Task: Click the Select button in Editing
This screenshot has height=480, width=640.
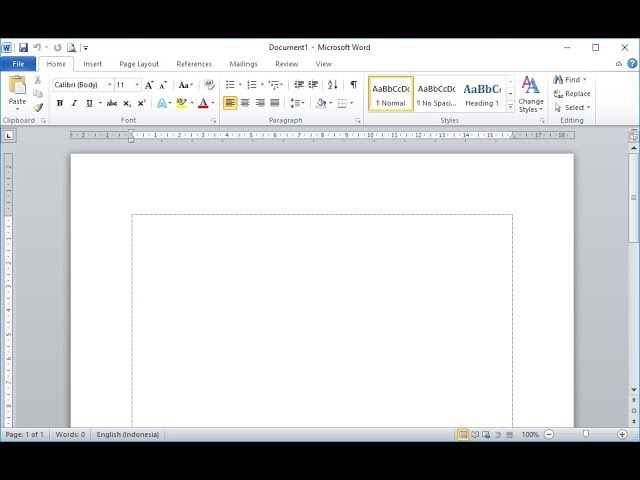Action: 572,107
